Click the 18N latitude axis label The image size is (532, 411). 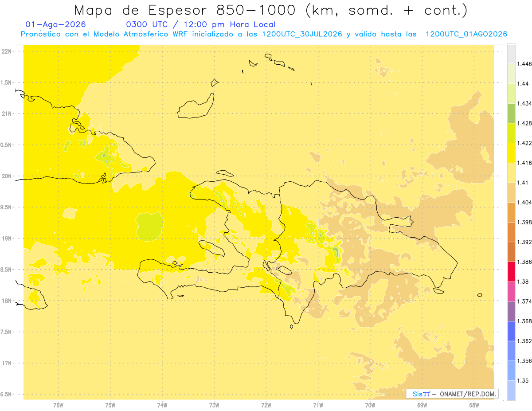tap(7, 301)
